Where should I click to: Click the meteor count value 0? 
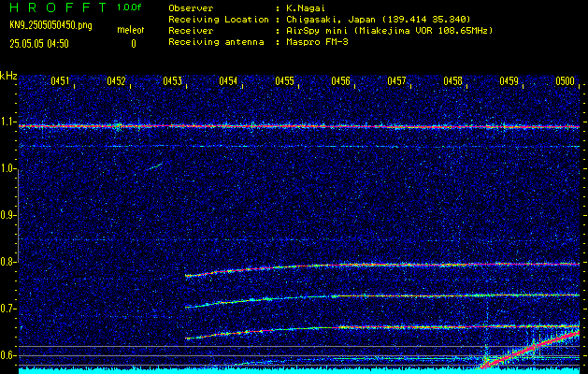tap(134, 44)
